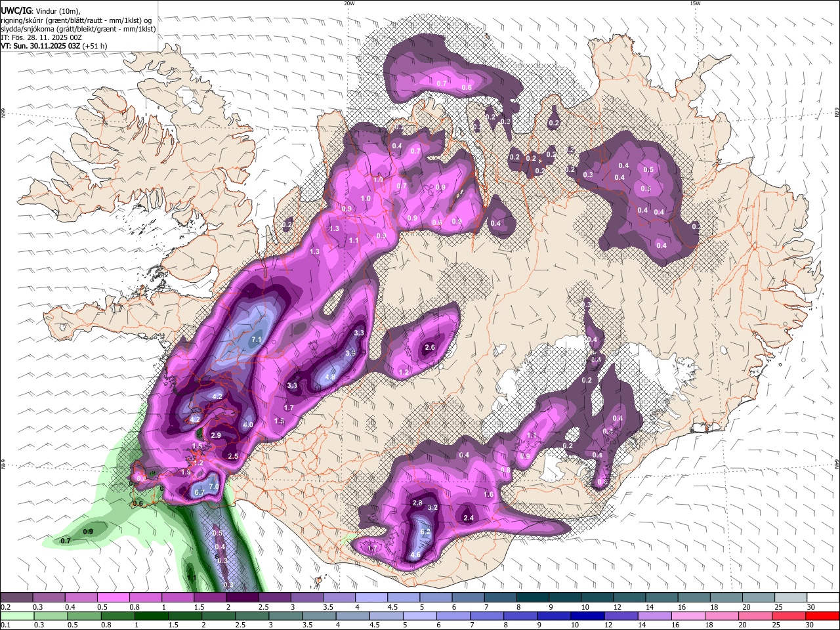Click the darkest green bottom-row legend swatch labeled 1
This screenshot has width=840, height=630.
tap(151, 616)
